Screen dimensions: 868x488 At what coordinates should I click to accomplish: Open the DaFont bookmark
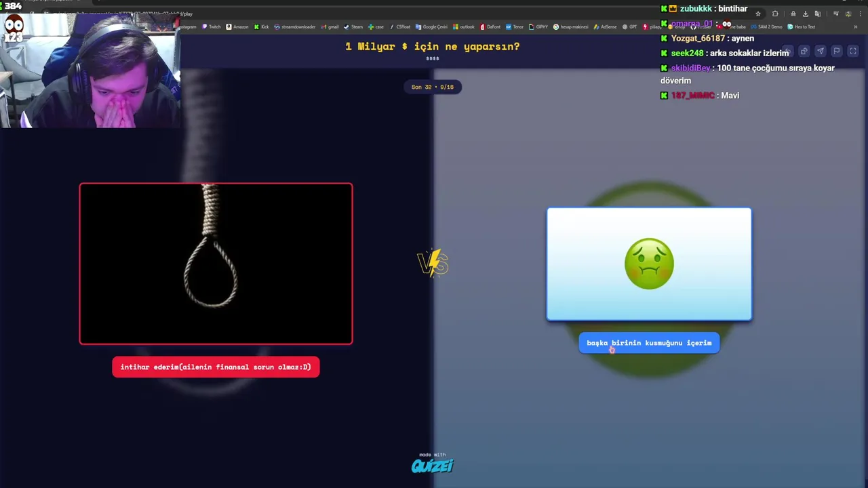tap(490, 27)
